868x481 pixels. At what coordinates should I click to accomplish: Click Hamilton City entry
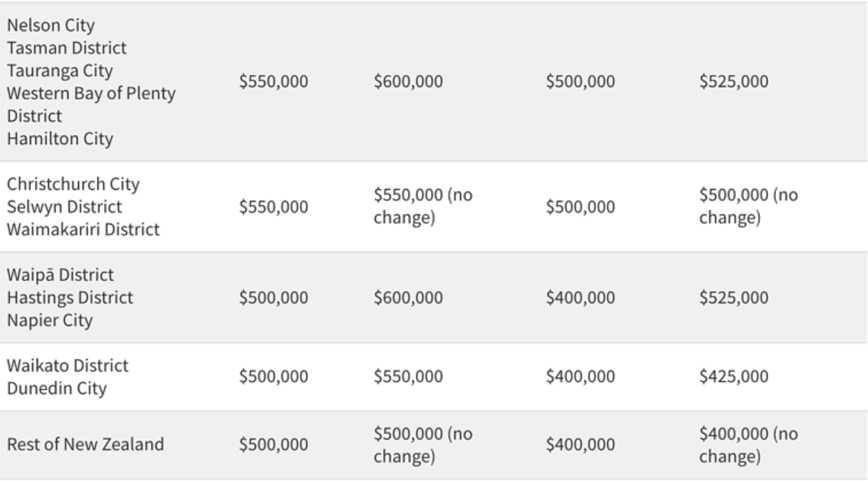pyautogui.click(x=60, y=139)
